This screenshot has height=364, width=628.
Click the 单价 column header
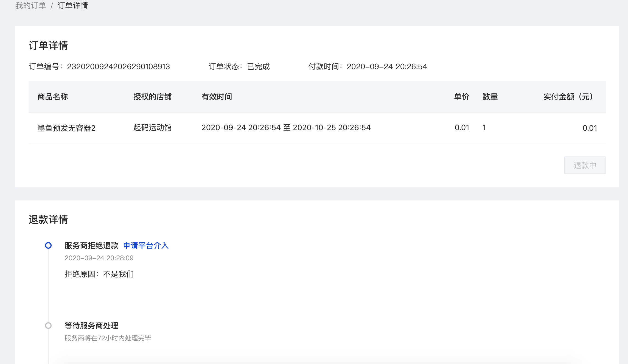coord(462,97)
